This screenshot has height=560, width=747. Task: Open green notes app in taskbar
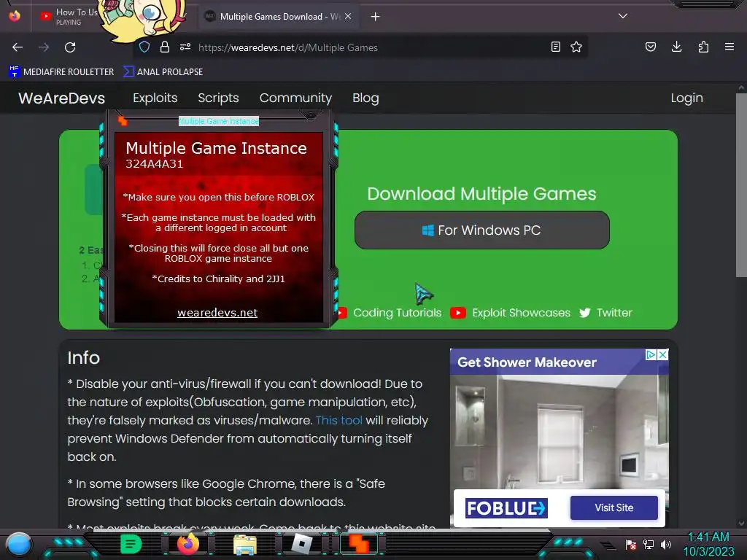(x=131, y=544)
